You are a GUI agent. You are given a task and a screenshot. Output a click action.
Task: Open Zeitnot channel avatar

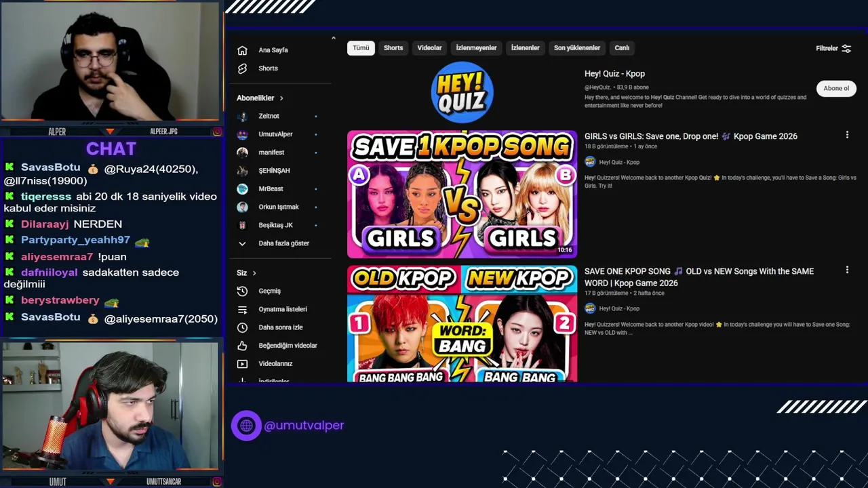[242, 116]
